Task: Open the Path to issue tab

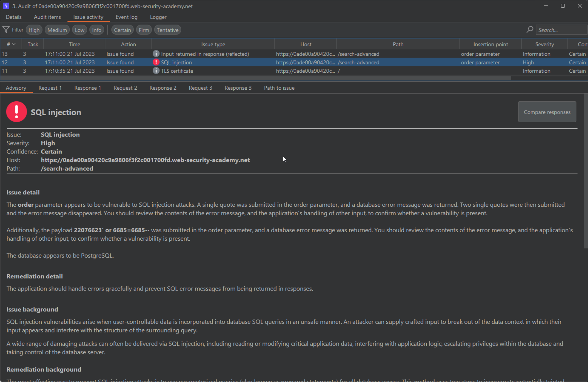Action: coord(279,88)
